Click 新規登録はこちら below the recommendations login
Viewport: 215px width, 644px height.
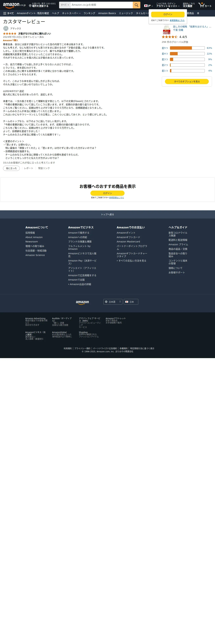[116, 197]
